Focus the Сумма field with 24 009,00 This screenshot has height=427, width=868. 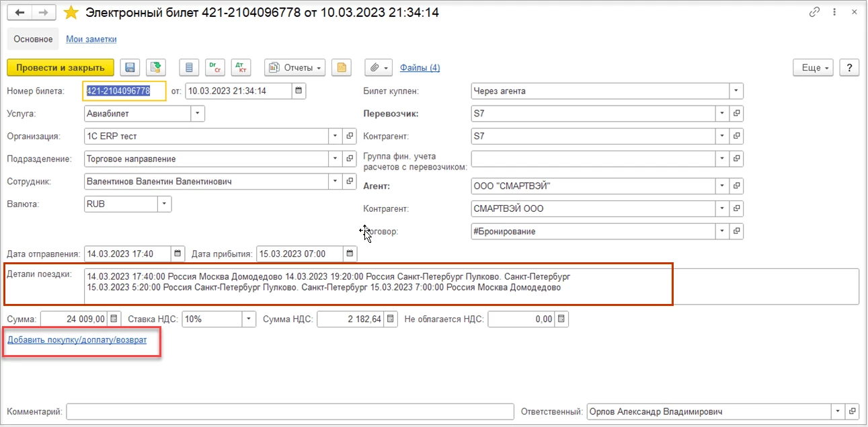click(x=74, y=319)
